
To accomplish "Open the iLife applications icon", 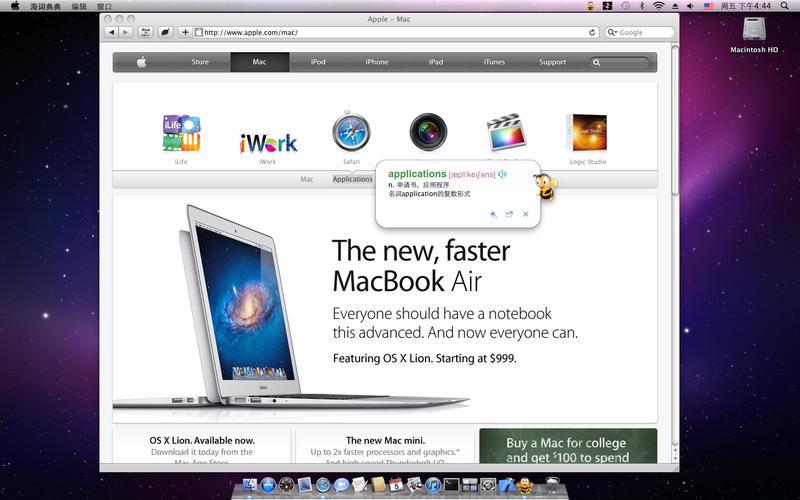I will coord(181,133).
